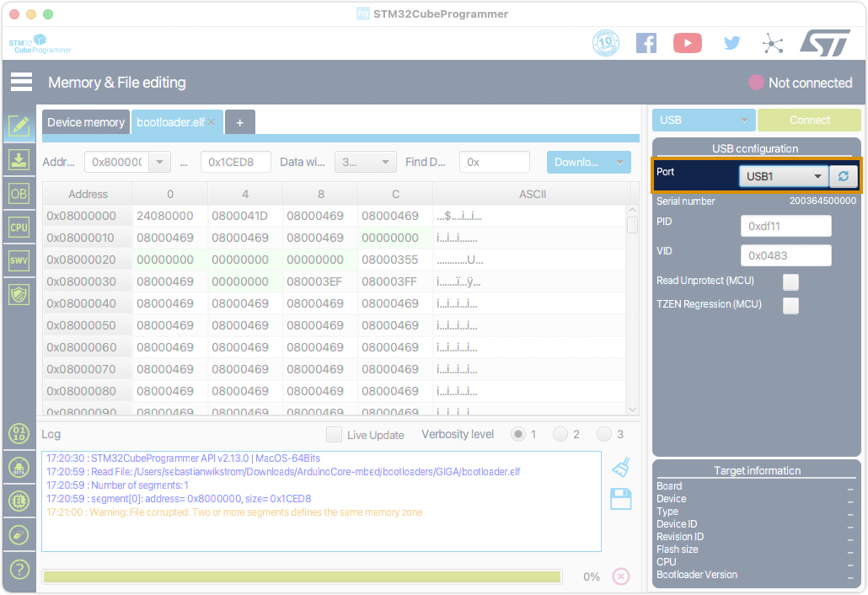Open the Erasing & Programming download icon
868x595 pixels.
point(19,160)
